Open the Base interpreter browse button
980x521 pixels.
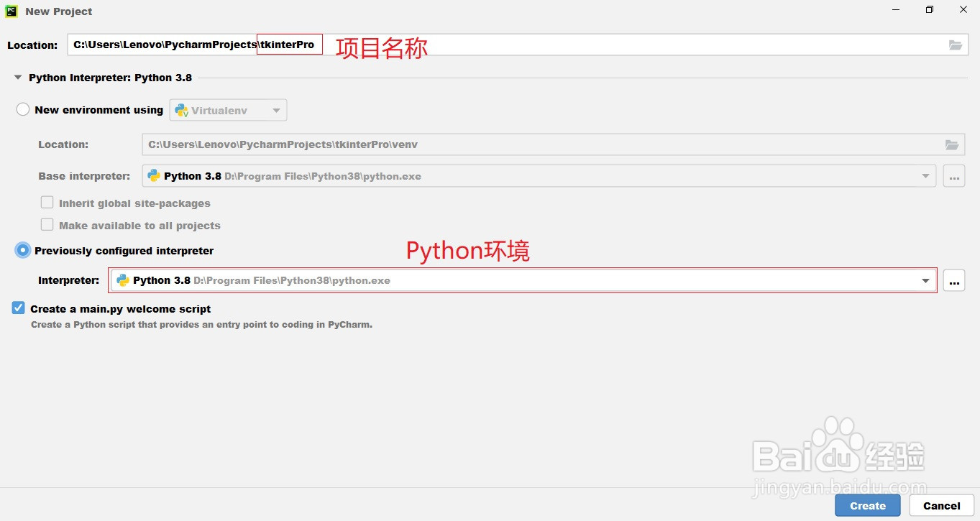953,175
